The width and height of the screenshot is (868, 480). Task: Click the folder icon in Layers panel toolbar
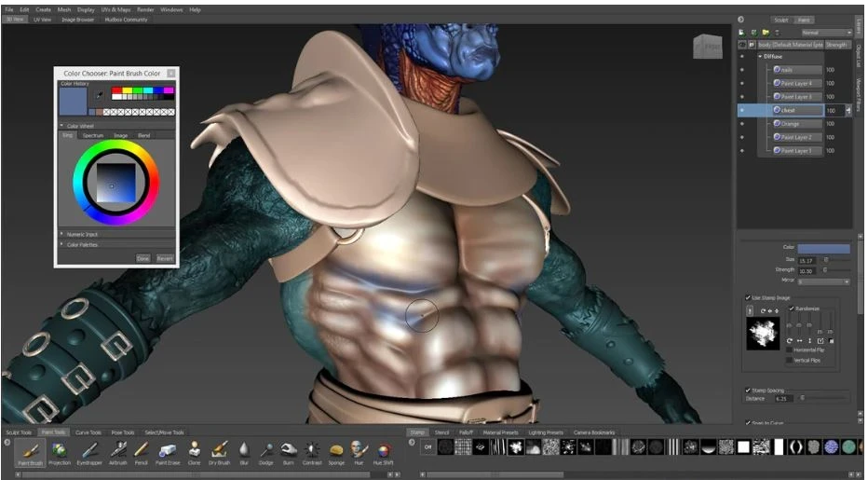tap(766, 34)
